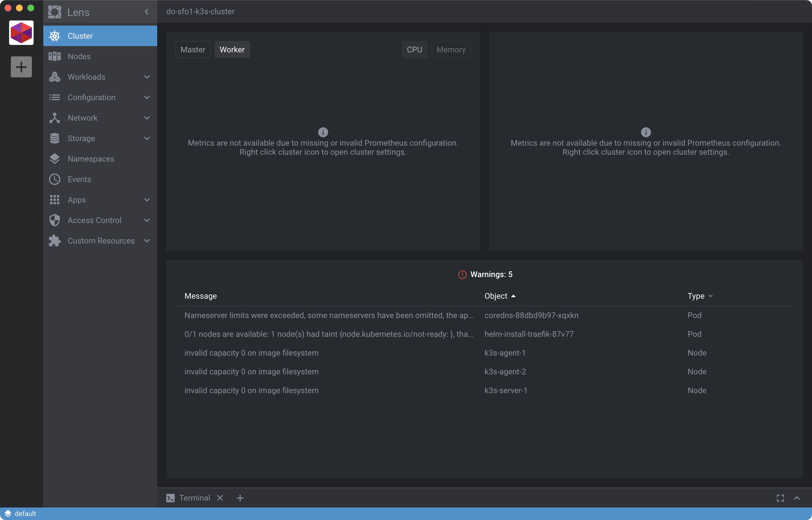Expand the Custom Resources menu chevron
Image resolution: width=812 pixels, height=520 pixels.
pyautogui.click(x=147, y=241)
